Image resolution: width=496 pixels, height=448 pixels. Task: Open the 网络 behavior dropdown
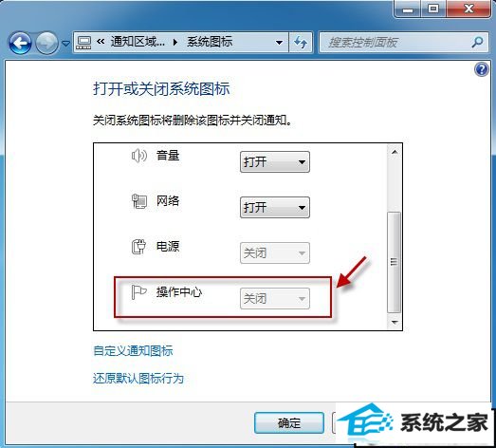[275, 208]
